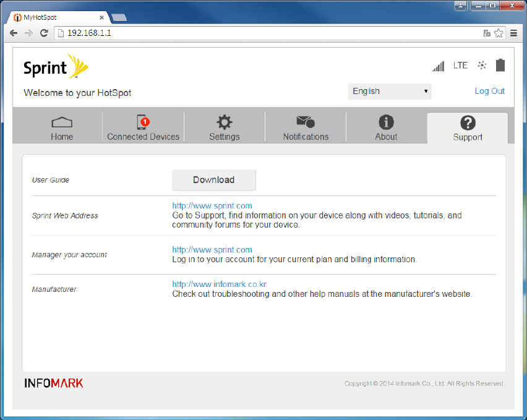The image size is (527, 420).
Task: Reload the page with refresh icon
Action: pos(44,33)
